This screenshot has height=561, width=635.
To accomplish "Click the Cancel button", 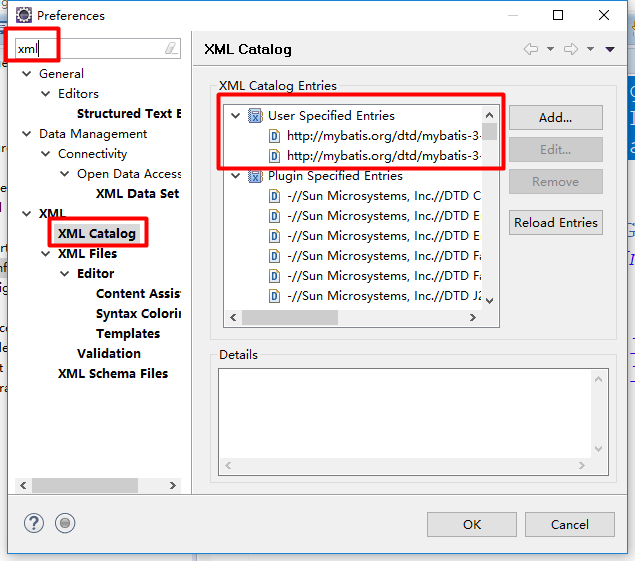I will [x=570, y=525].
